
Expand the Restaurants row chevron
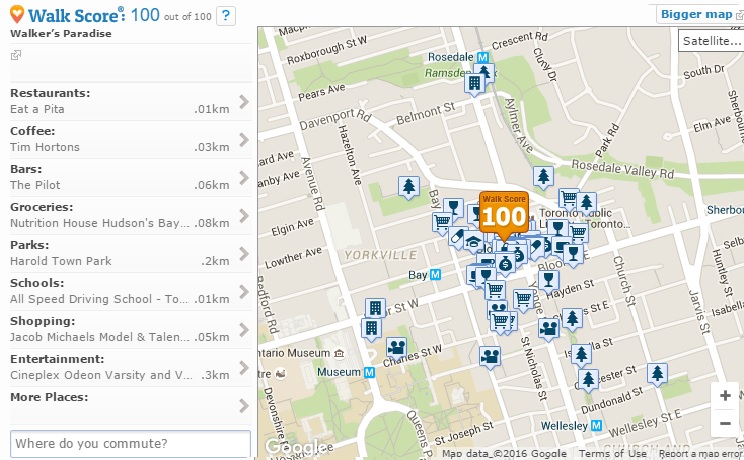point(244,101)
